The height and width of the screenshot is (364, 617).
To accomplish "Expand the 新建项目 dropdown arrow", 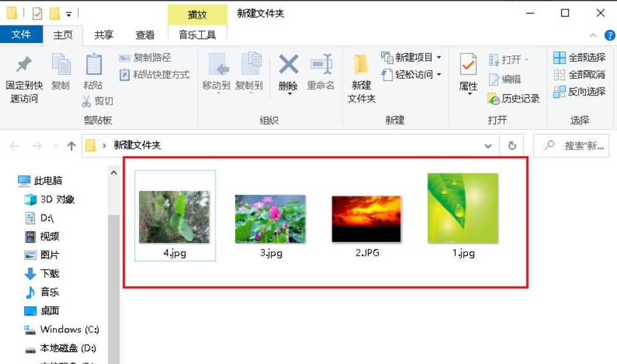I will pos(438,56).
